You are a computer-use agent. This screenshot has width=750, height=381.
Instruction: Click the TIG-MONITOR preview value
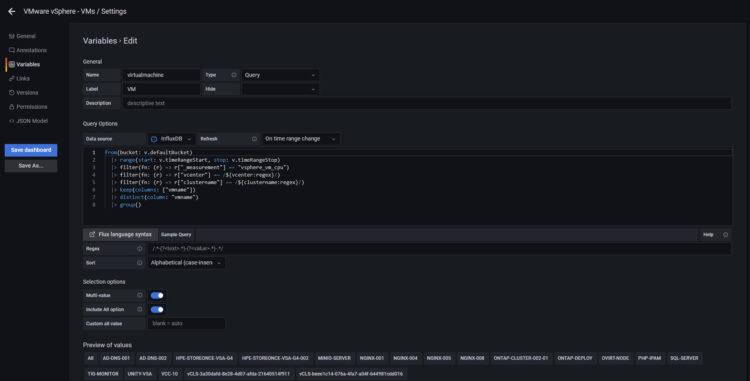click(103, 374)
